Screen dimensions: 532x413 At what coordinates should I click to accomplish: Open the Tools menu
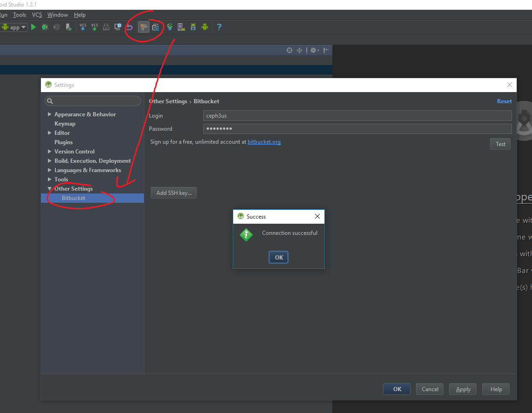coord(20,14)
